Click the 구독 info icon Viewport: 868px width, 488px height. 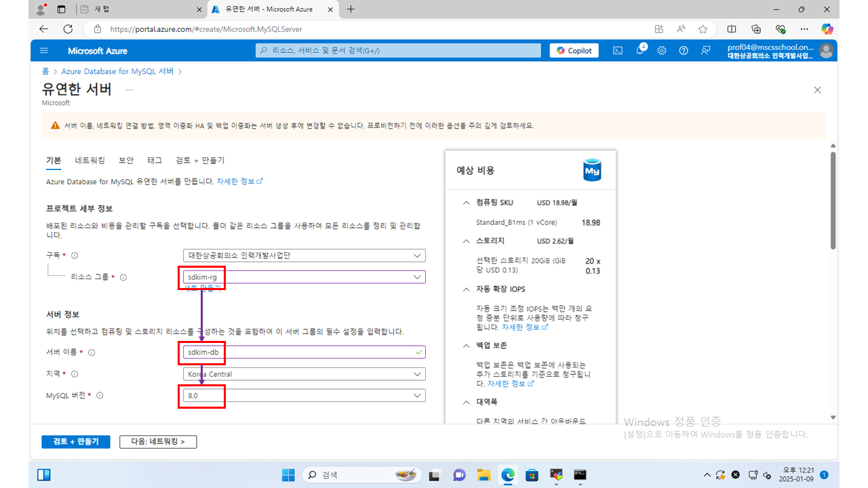click(75, 256)
